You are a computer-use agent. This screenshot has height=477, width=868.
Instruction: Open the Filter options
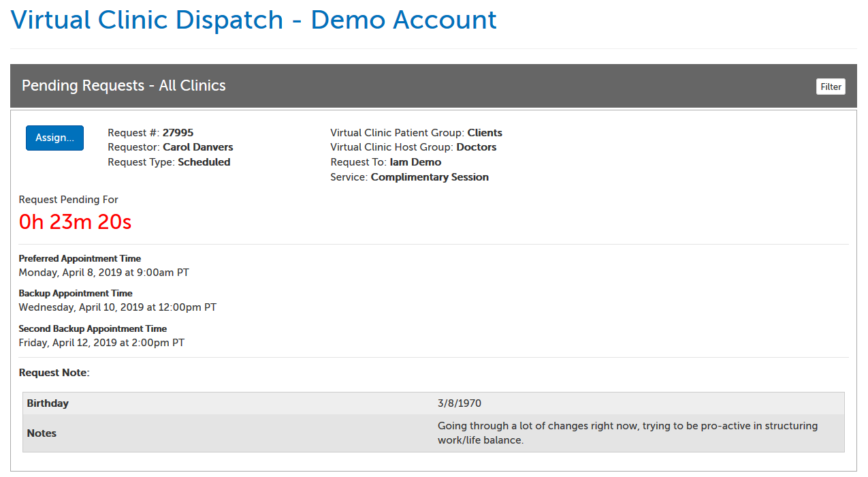coord(831,87)
